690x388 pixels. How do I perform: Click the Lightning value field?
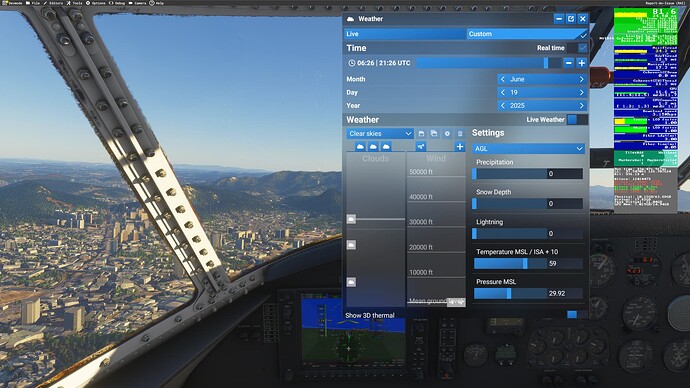(565, 234)
